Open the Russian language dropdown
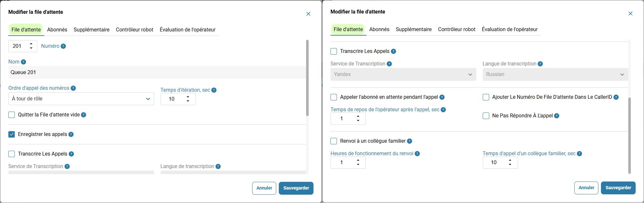This screenshot has width=644, height=203. tap(555, 74)
